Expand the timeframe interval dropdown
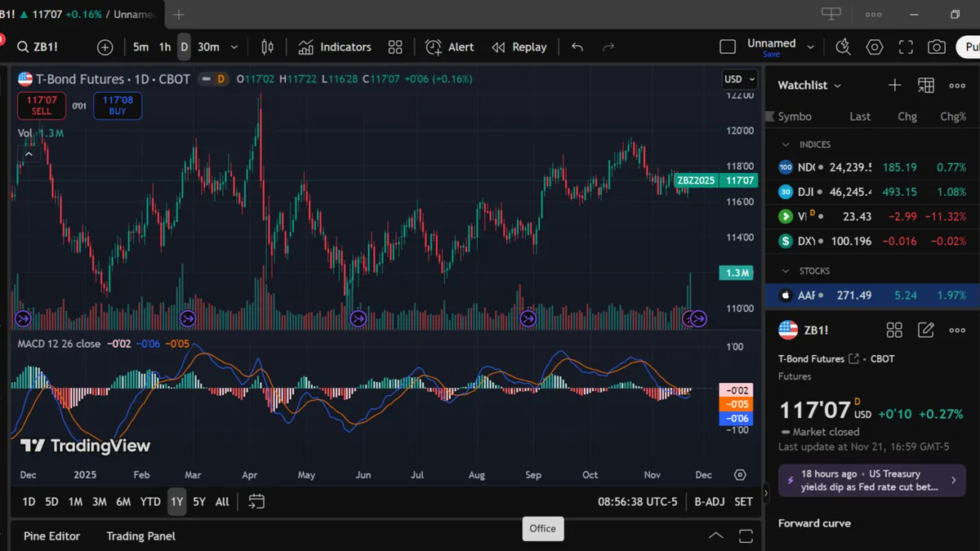The image size is (980, 551). point(234,47)
